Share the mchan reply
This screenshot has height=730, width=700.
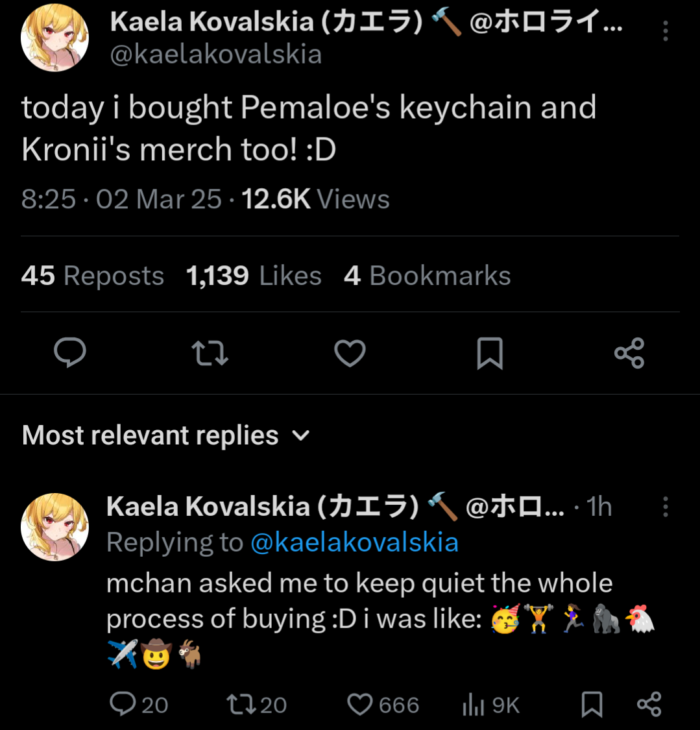point(649,704)
